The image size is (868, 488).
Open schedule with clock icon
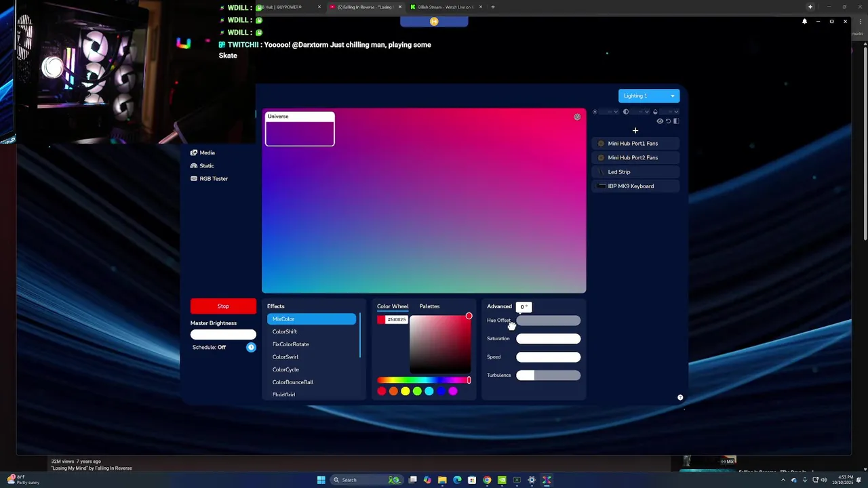251,347
